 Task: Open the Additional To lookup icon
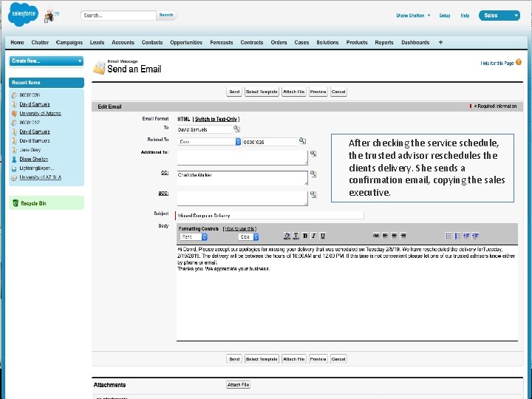[x=313, y=154]
